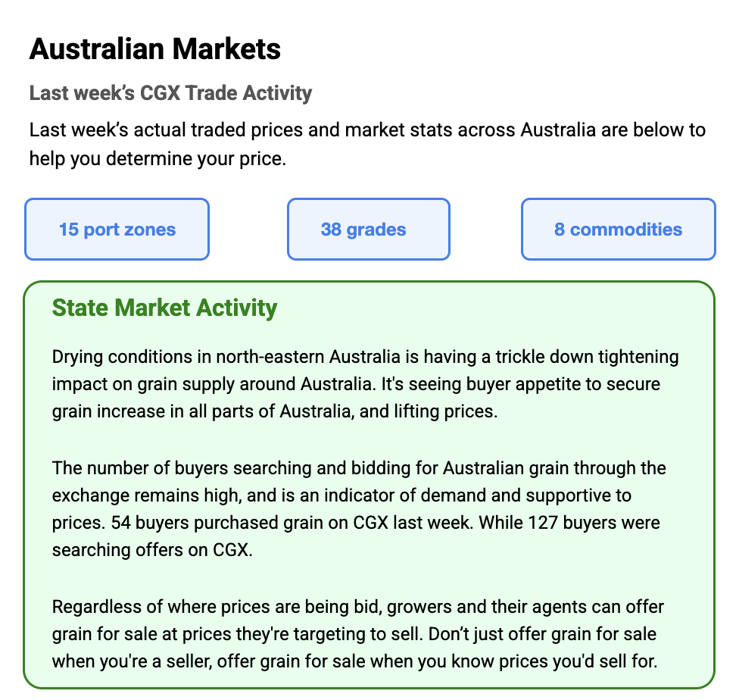739x700 pixels.
Task: Click the paragraph starting Regardless of where prices
Action: [x=357, y=634]
